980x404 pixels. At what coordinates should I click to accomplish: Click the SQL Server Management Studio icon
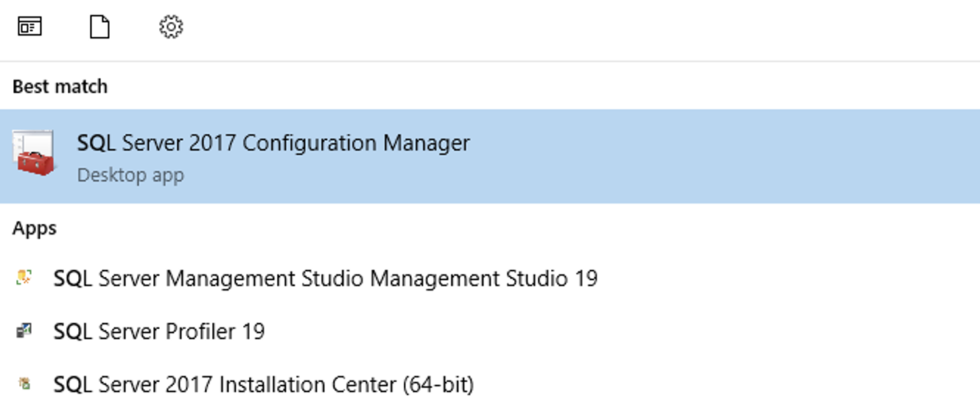click(24, 278)
